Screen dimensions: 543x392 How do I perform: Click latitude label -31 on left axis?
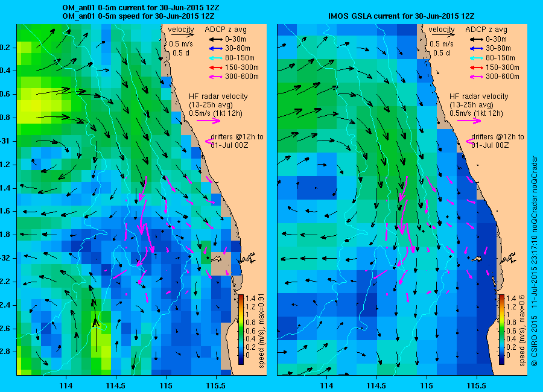coord(5,141)
